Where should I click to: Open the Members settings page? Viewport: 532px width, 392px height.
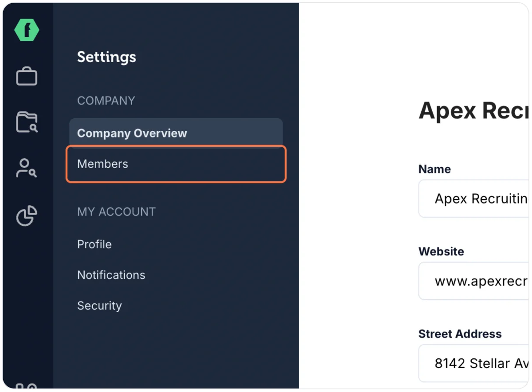176,164
